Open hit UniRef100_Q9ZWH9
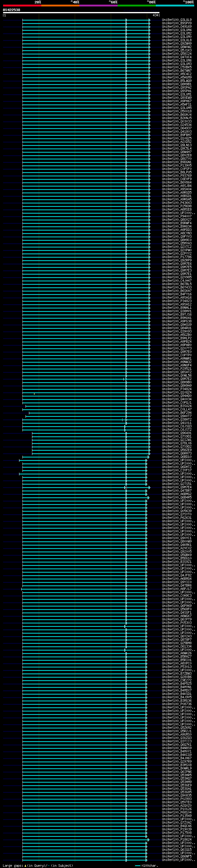 click(x=177, y=43)
